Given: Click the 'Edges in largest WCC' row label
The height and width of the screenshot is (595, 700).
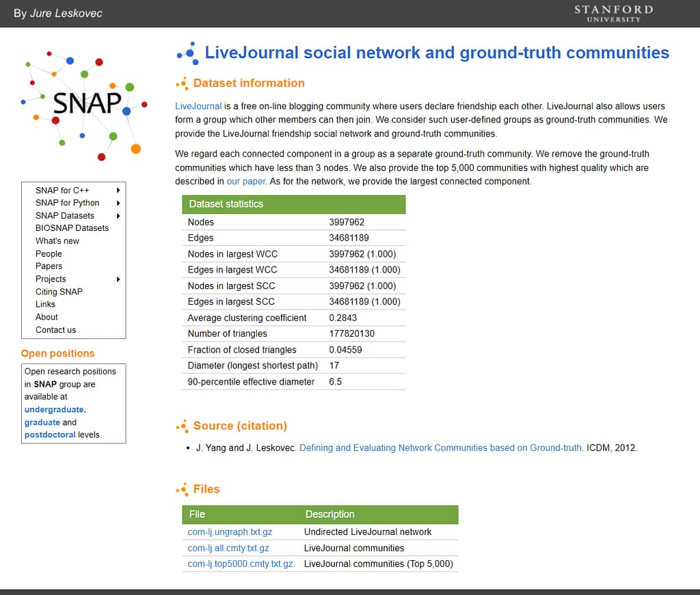Looking at the screenshot, I should [232, 270].
